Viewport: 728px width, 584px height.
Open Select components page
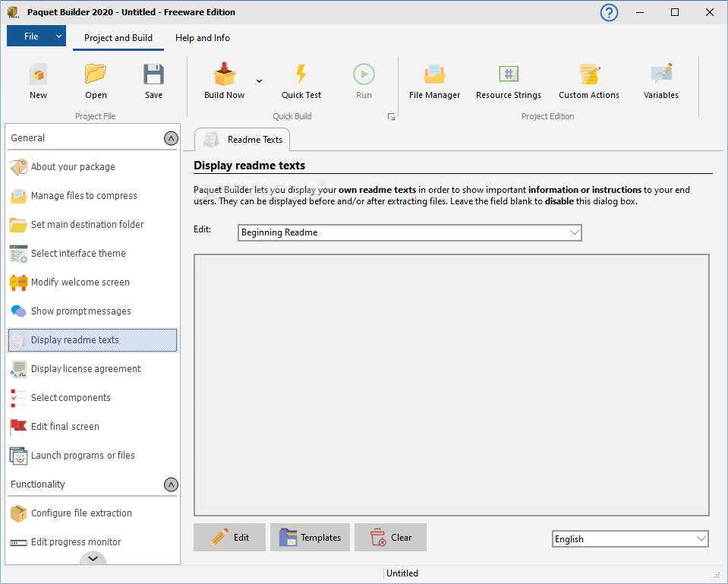point(93,397)
